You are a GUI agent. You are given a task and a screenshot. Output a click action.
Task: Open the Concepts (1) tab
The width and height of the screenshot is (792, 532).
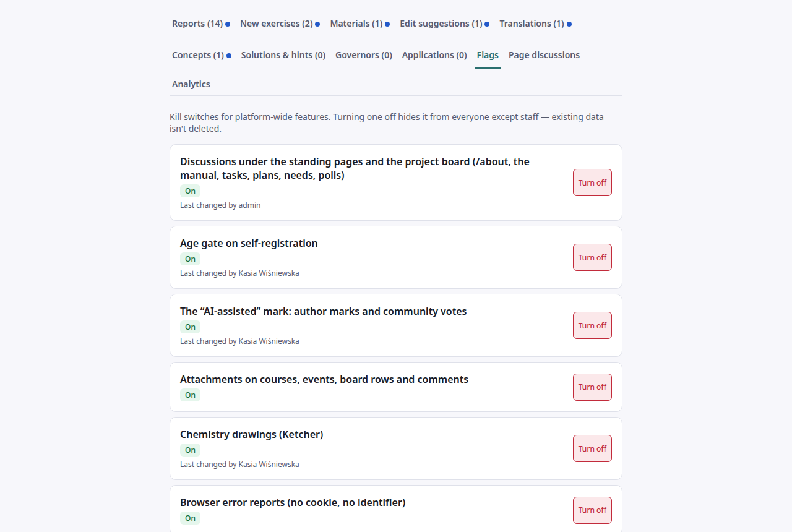pyautogui.click(x=202, y=55)
